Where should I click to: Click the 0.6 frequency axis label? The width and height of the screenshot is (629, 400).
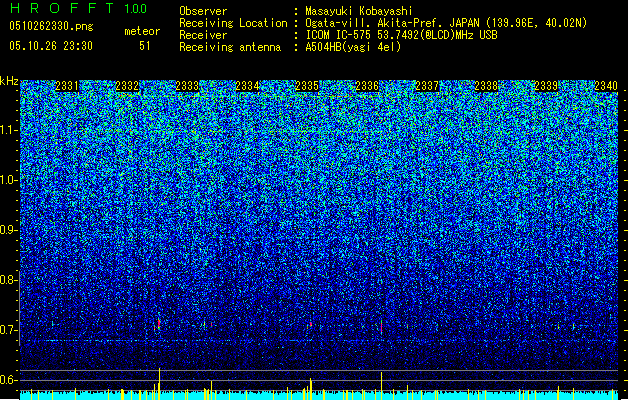tap(8, 380)
